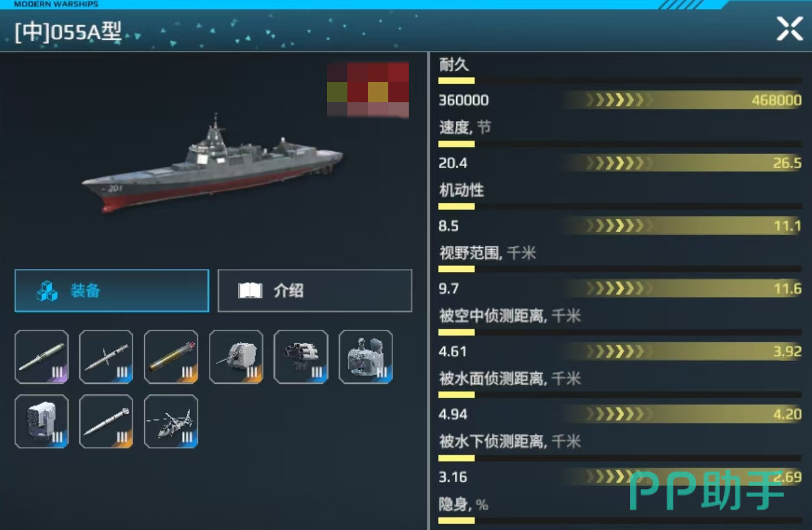Click the yellow torpedo equipment slot

(171, 357)
